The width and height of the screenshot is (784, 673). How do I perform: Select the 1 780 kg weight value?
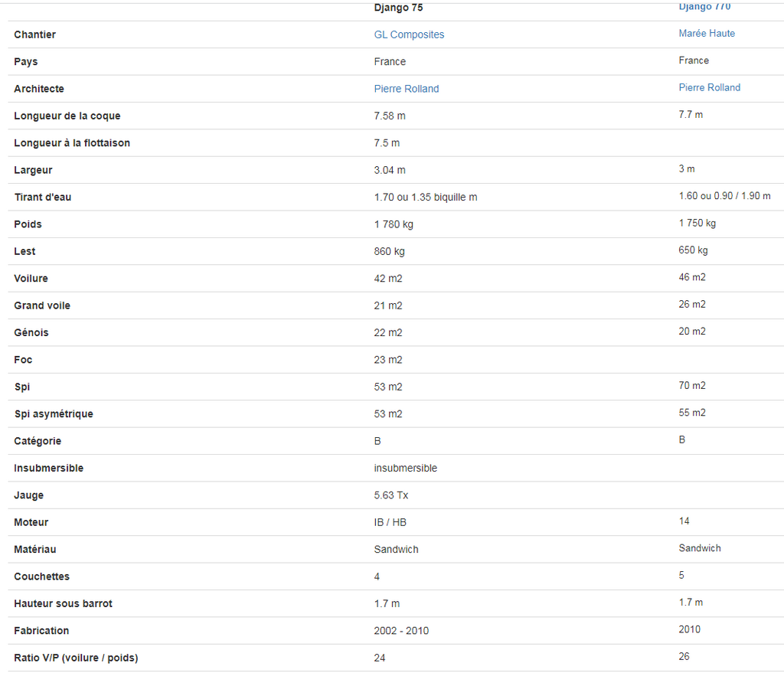394,224
